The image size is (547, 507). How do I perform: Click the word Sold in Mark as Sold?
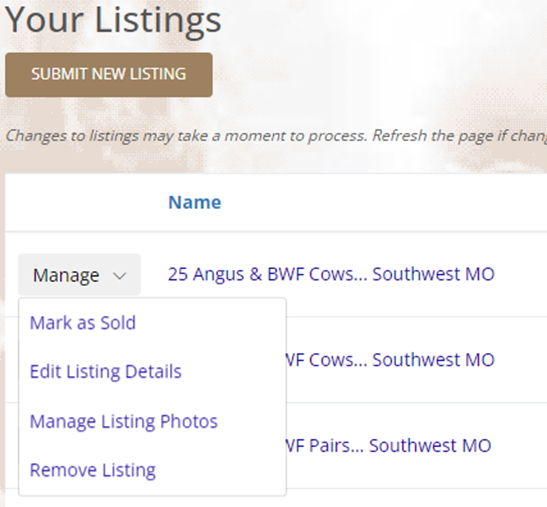pos(118,323)
